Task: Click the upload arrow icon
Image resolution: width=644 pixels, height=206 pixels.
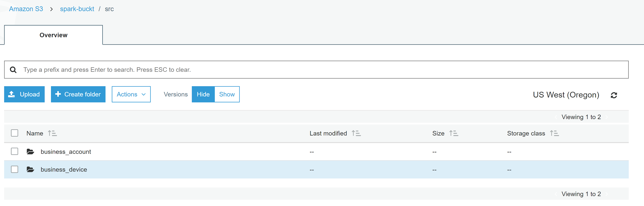Action: 11,94
